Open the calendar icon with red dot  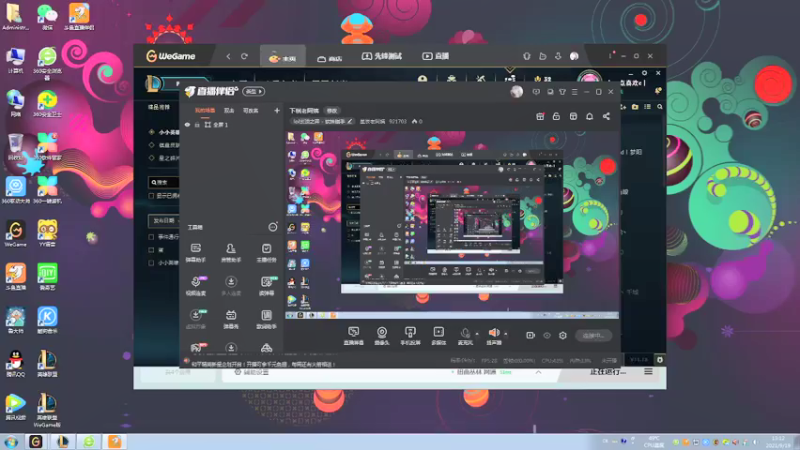click(540, 116)
